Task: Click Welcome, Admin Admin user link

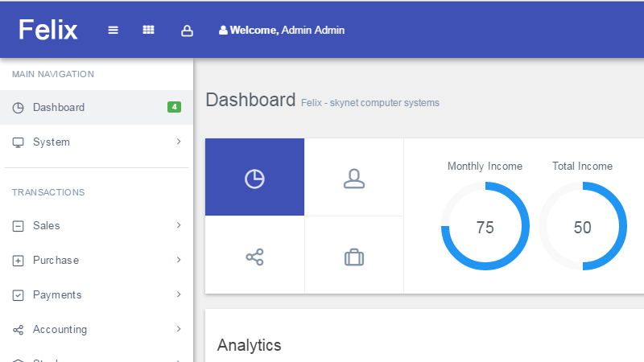Action: pyautogui.click(x=282, y=31)
